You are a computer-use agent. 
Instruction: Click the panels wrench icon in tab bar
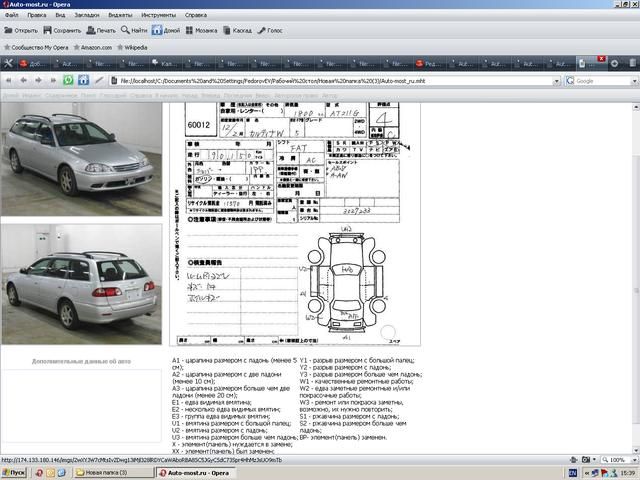[8, 63]
